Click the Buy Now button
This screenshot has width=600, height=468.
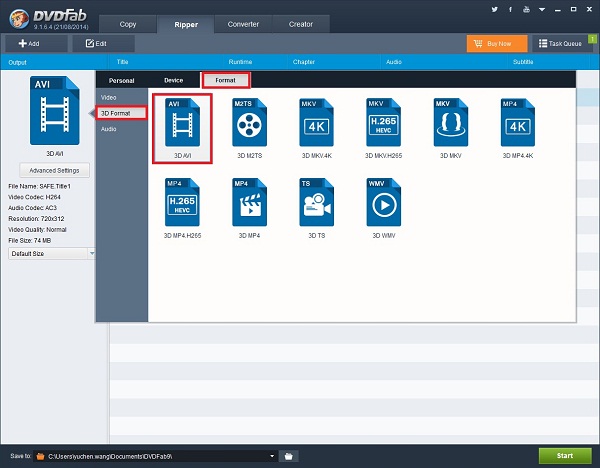click(497, 44)
